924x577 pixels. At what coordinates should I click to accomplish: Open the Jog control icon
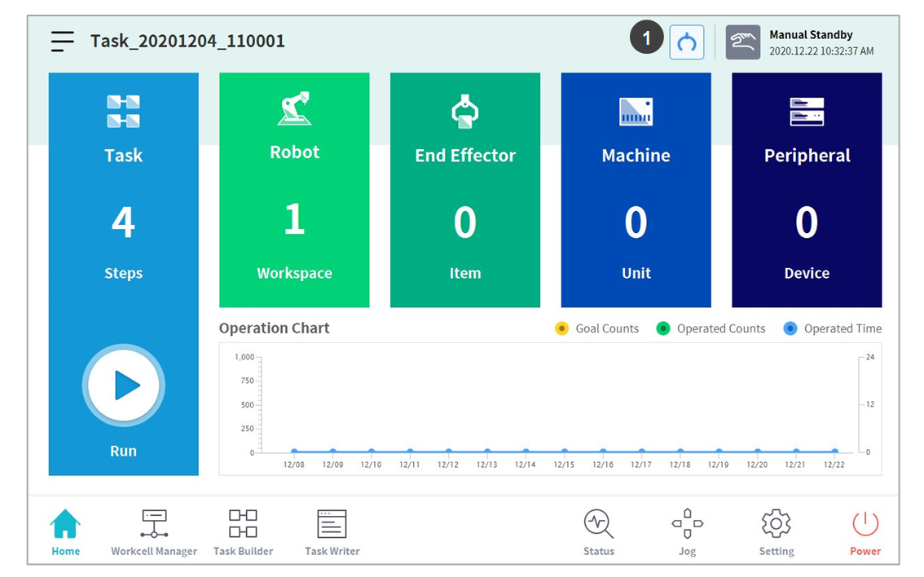click(687, 532)
